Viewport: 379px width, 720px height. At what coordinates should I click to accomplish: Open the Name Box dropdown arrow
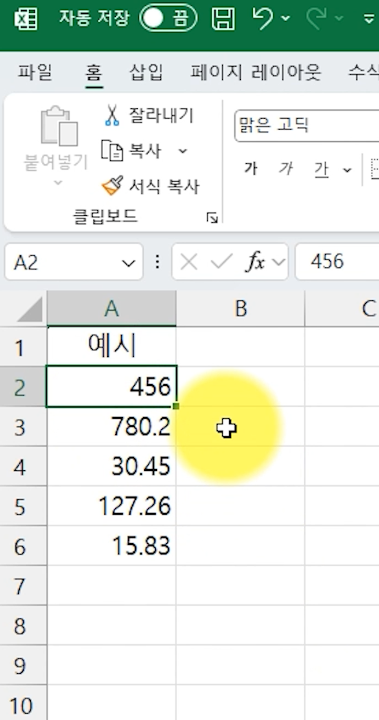(x=128, y=263)
